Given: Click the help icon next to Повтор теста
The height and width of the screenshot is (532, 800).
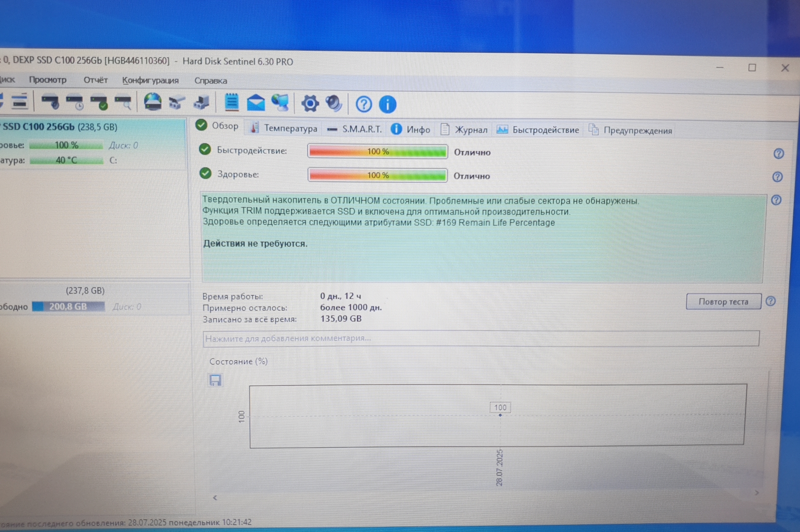Looking at the screenshot, I should (771, 301).
